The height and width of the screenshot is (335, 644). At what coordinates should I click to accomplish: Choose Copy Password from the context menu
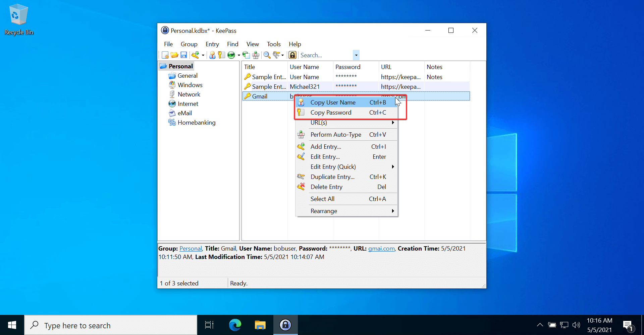pyautogui.click(x=331, y=113)
